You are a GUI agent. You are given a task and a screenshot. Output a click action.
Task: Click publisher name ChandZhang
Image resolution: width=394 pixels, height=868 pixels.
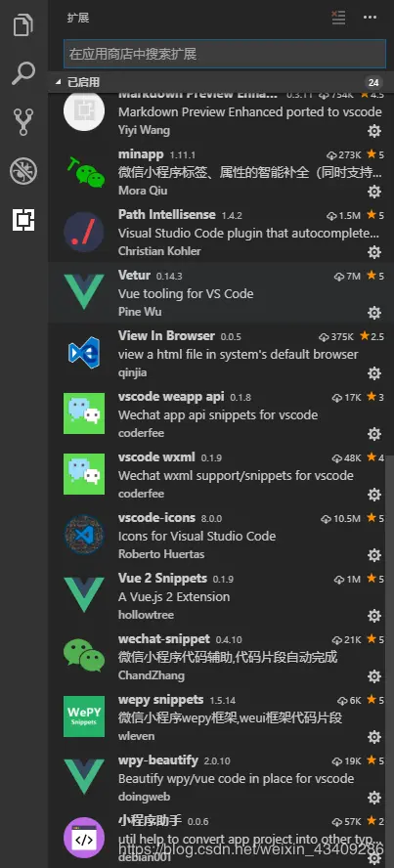[152, 674]
